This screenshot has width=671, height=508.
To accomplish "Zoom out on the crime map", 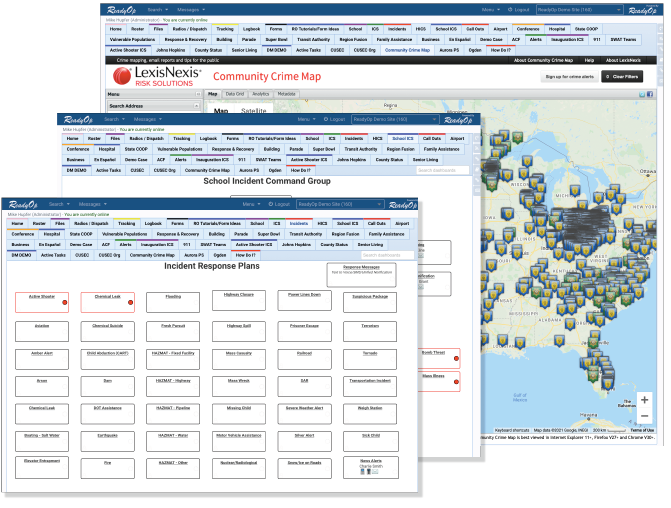I will click(644, 416).
